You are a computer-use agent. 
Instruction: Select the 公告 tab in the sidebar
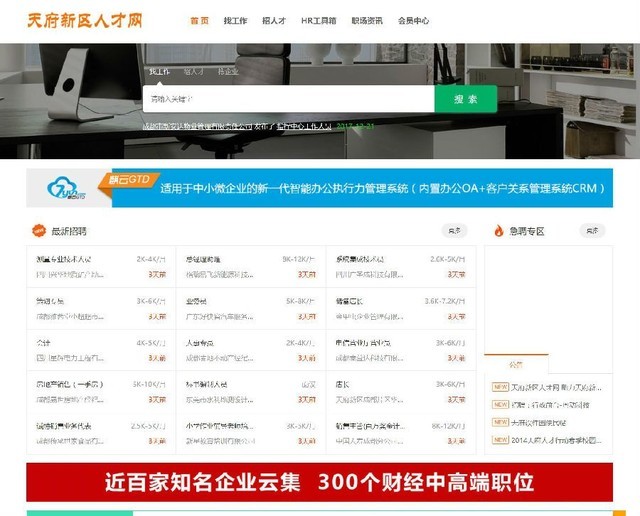[516, 364]
